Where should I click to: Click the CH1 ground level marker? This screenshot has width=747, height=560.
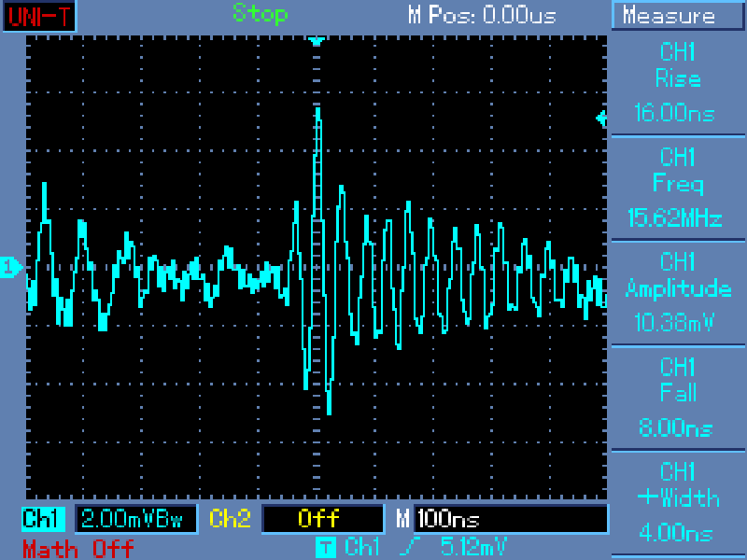tap(10, 267)
